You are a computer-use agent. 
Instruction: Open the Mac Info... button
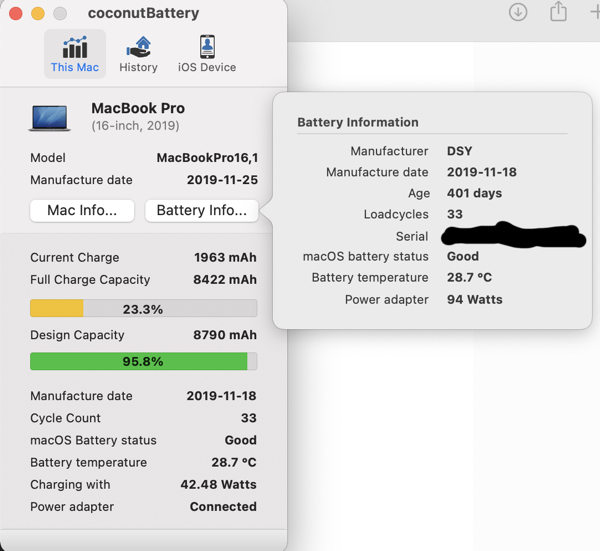pos(82,210)
